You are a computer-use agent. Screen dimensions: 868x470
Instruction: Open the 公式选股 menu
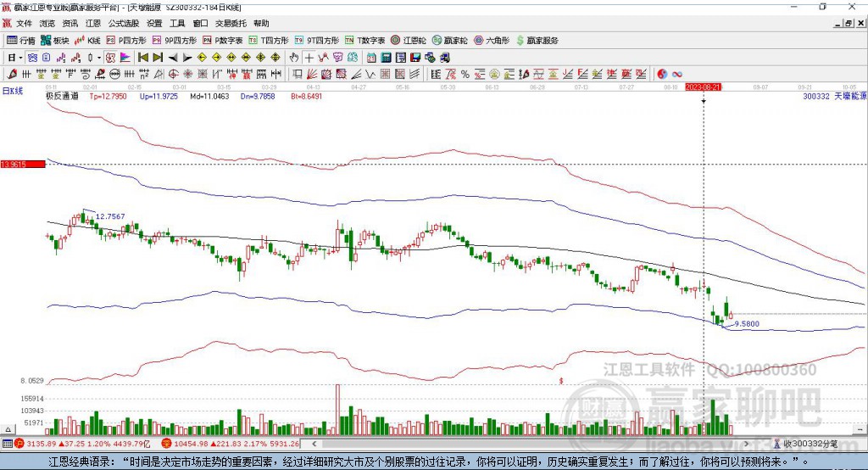coord(124,23)
